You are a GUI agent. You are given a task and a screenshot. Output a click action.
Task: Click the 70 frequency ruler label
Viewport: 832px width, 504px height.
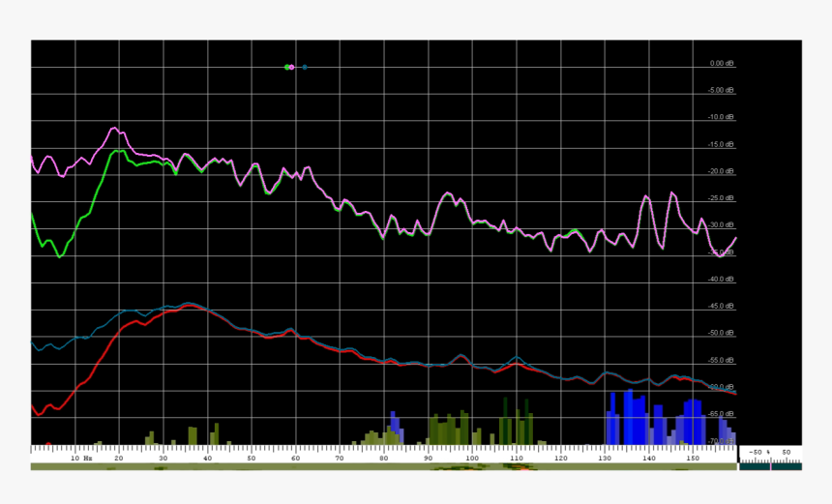[340, 458]
